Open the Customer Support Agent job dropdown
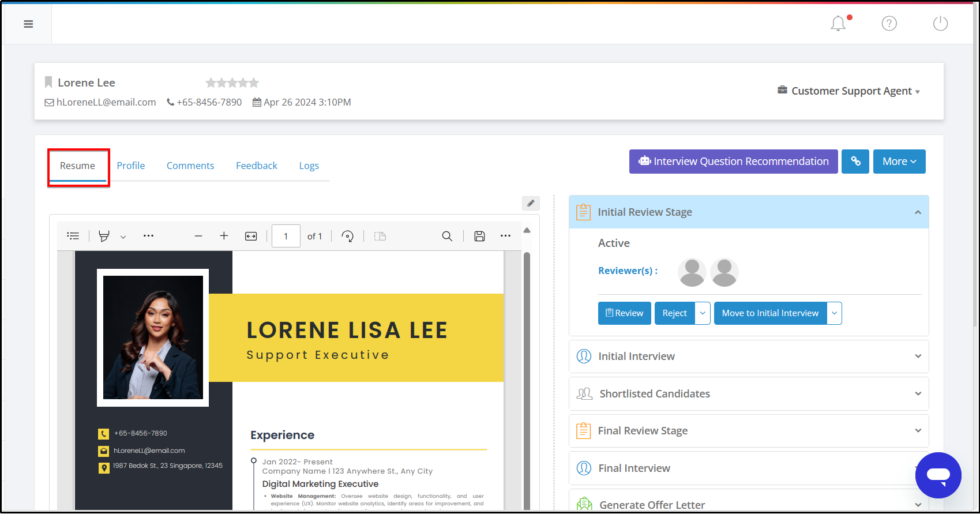This screenshot has height=514, width=980. (x=848, y=91)
